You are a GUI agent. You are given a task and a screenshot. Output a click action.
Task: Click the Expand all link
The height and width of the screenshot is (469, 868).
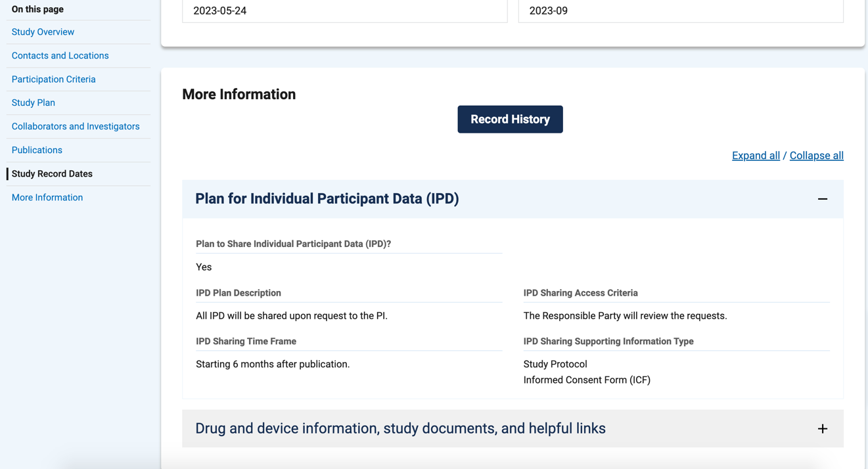756,156
